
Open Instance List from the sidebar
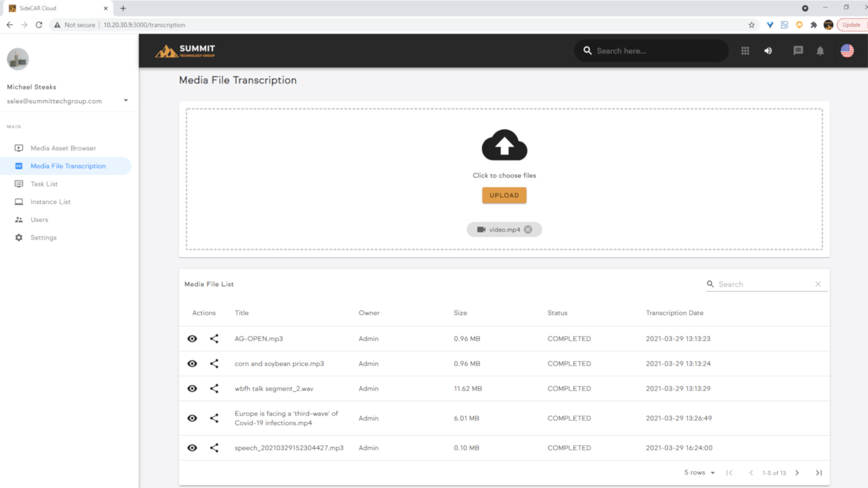pos(50,202)
